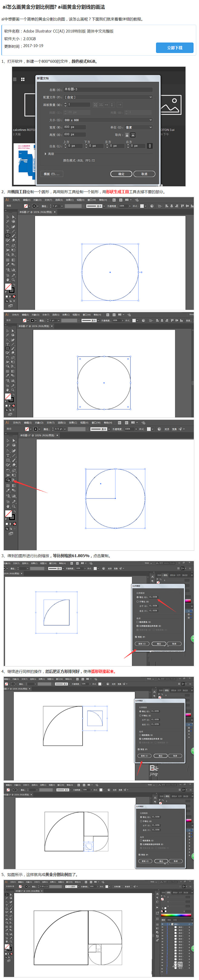Screen dimensions: 199x980
Task: Enable 缩放圆角 checkbox in step 3 scale dialog
Action: point(137,622)
